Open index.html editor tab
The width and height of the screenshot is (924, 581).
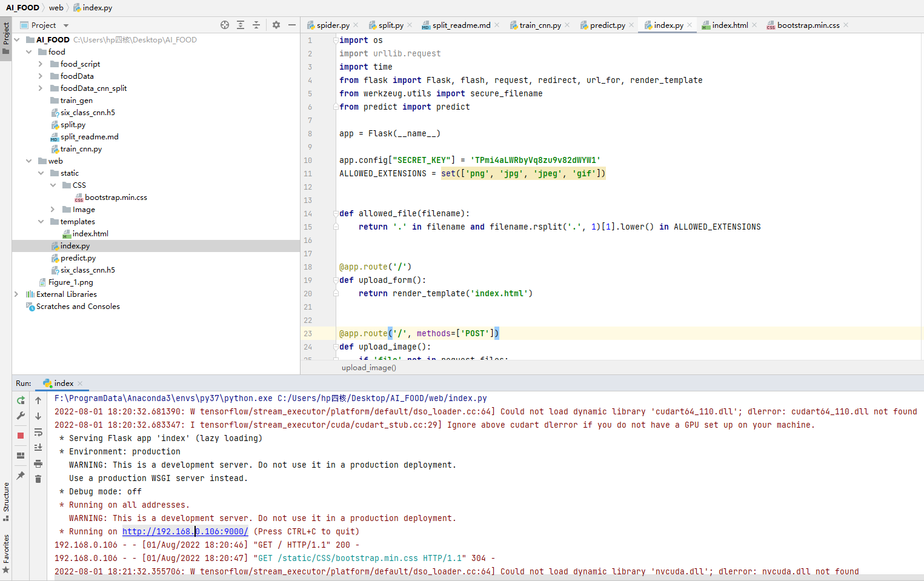pos(730,25)
